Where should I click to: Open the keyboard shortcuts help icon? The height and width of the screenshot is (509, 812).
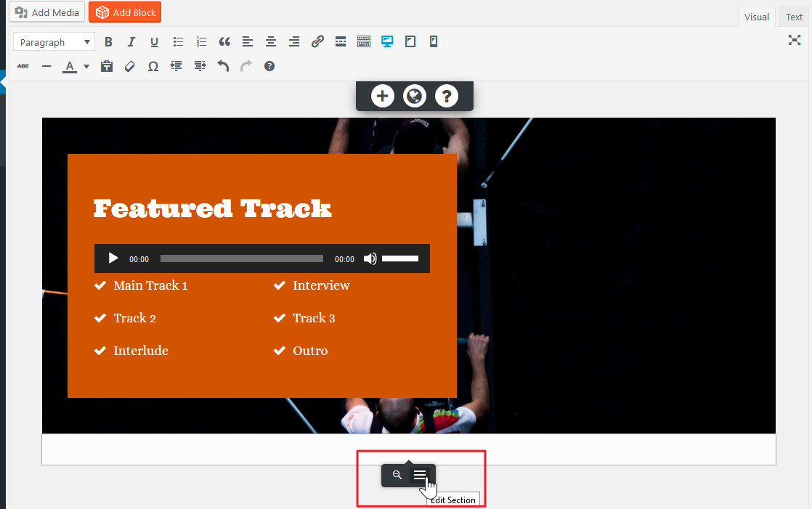click(x=269, y=66)
